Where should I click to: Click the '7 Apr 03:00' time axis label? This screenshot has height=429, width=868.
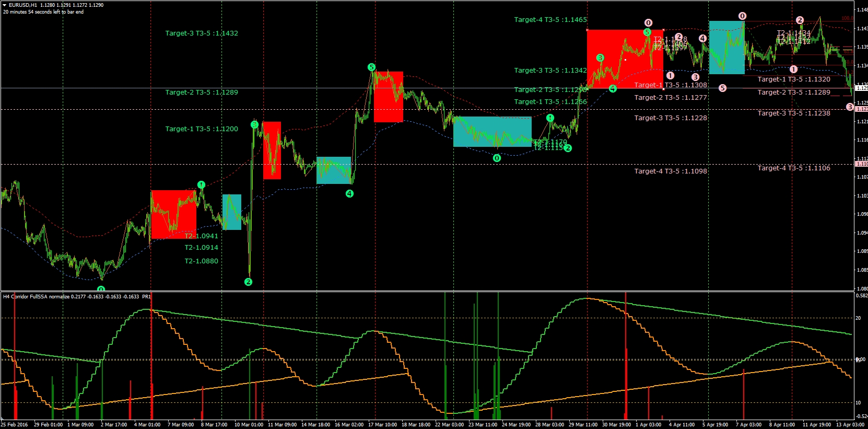pyautogui.click(x=749, y=425)
